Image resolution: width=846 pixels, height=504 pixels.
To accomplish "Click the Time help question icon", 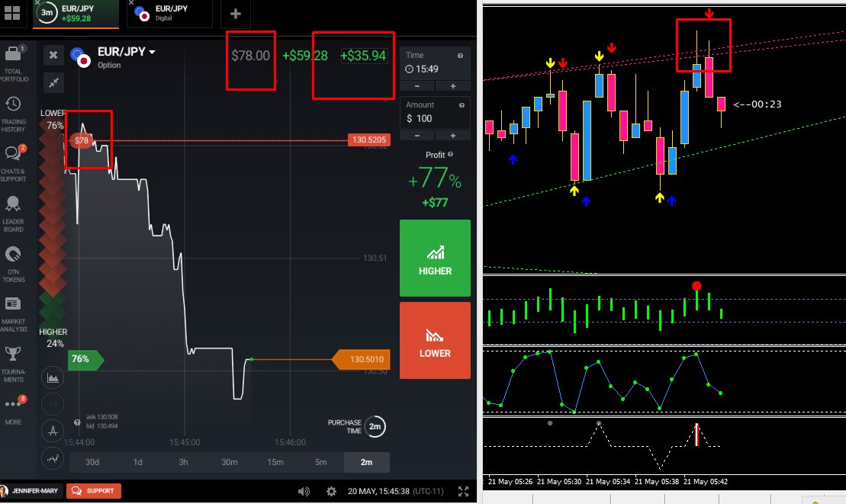I will tap(460, 56).
